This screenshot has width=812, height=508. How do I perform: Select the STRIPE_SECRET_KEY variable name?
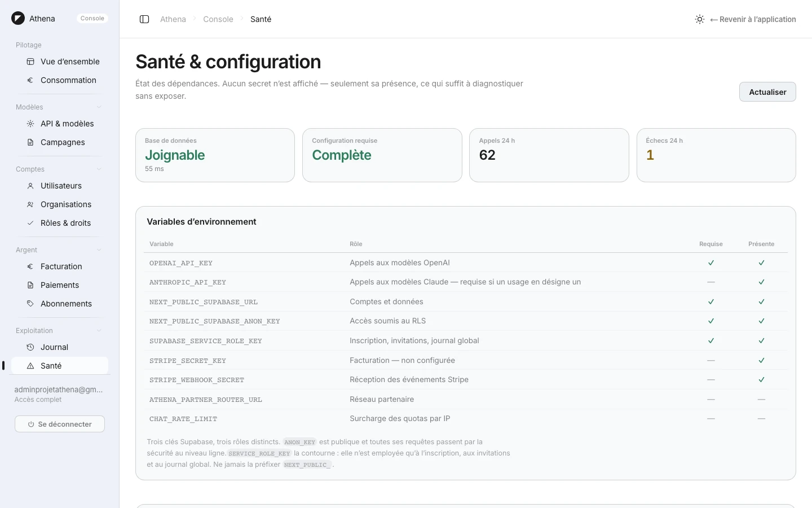(188, 361)
